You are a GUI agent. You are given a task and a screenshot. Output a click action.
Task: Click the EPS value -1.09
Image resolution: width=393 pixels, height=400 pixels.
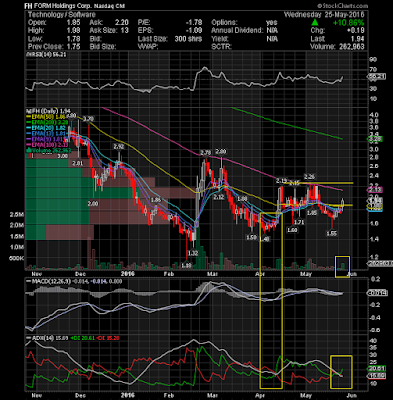pos(194,31)
